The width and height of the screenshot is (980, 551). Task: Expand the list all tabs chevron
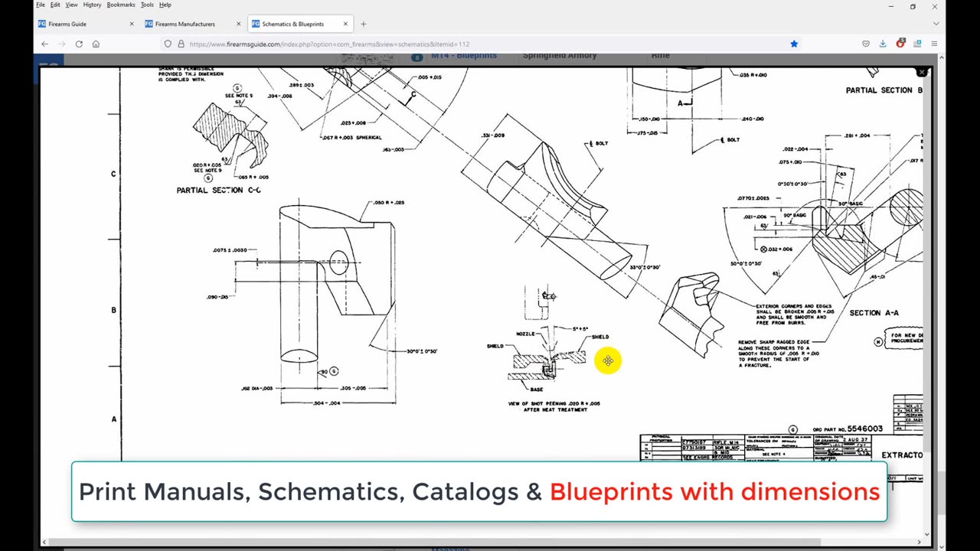[936, 24]
